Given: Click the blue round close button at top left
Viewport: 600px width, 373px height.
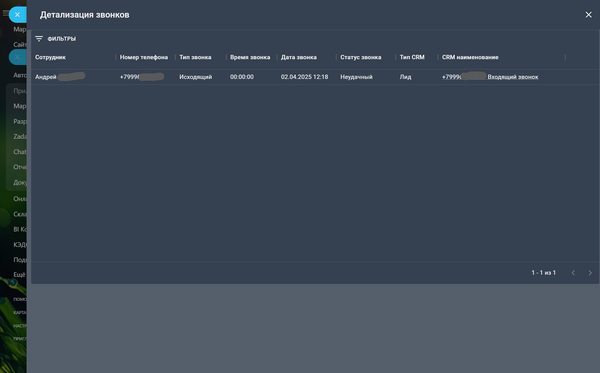Looking at the screenshot, I should tap(17, 15).
